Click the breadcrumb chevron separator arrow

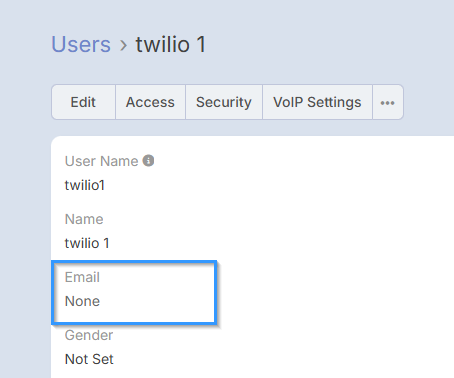point(123,45)
